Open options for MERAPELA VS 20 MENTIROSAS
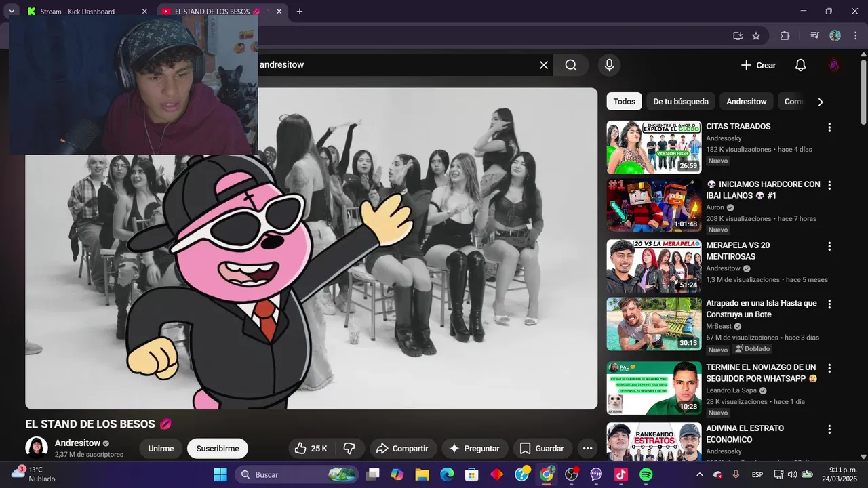868x488 pixels. pyautogui.click(x=829, y=246)
